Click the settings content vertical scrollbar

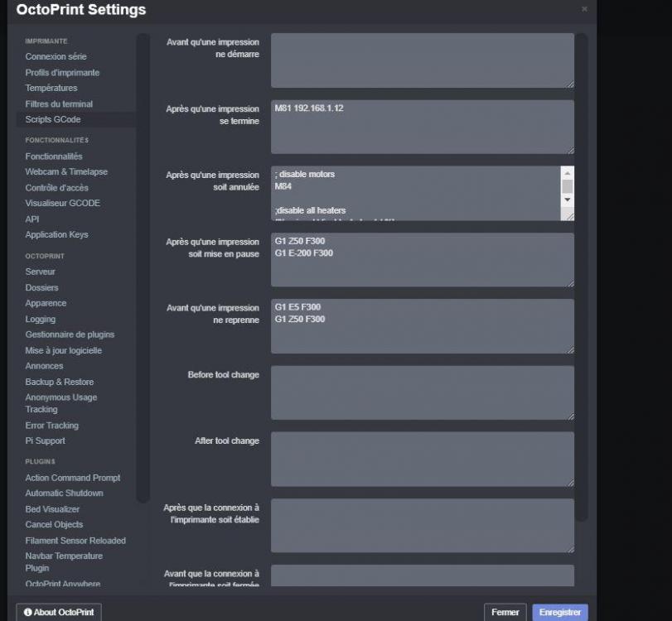tap(581, 277)
